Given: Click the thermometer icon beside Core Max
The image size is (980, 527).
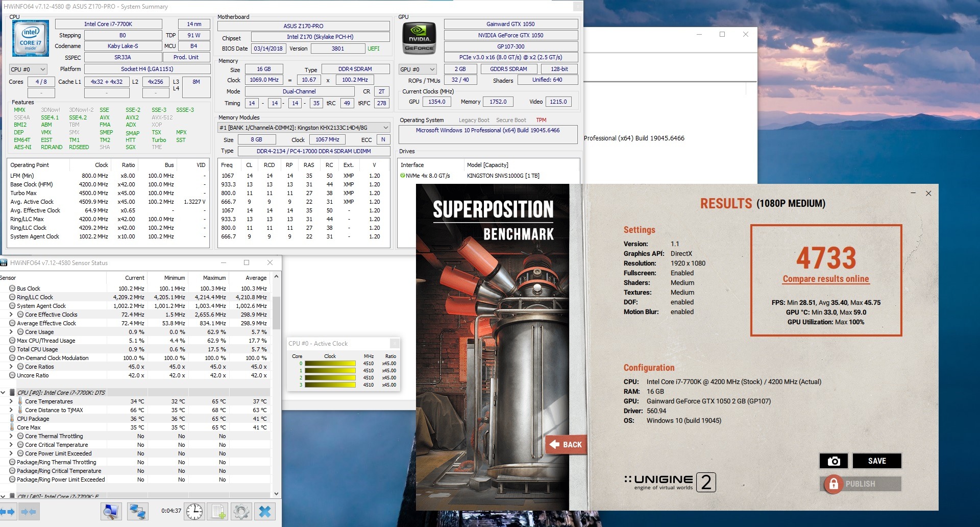Looking at the screenshot, I should click(x=12, y=427).
